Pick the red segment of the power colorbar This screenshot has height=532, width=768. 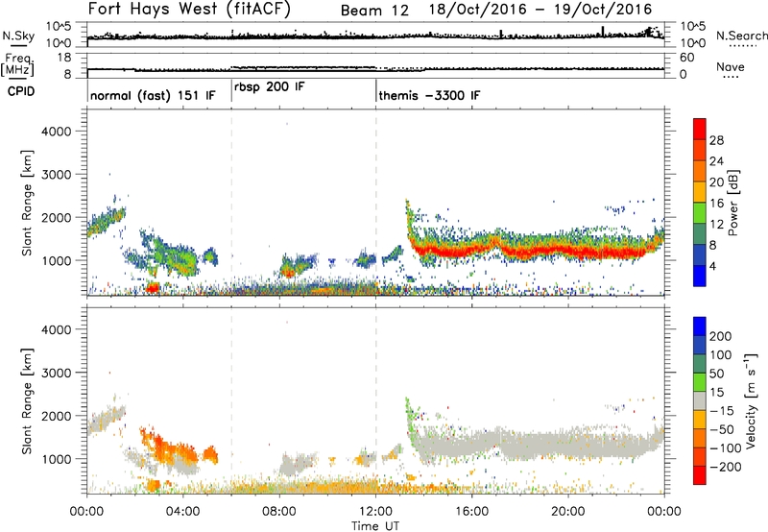[x=700, y=129]
